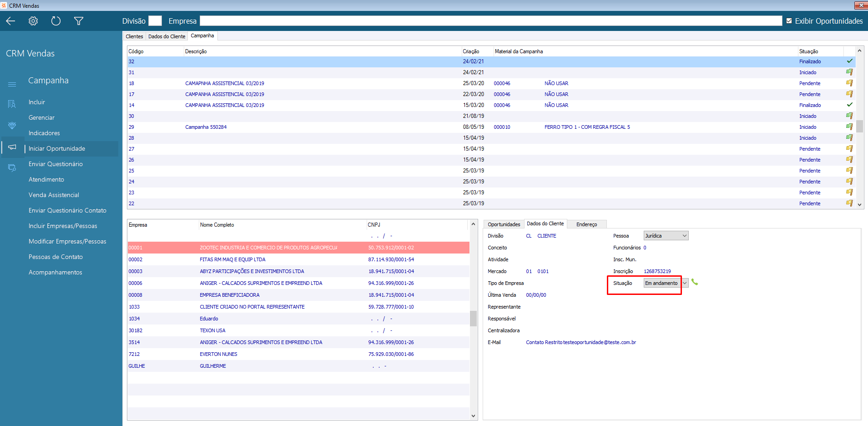Click the filter funnel icon
Image resolution: width=868 pixels, height=426 pixels.
(79, 21)
